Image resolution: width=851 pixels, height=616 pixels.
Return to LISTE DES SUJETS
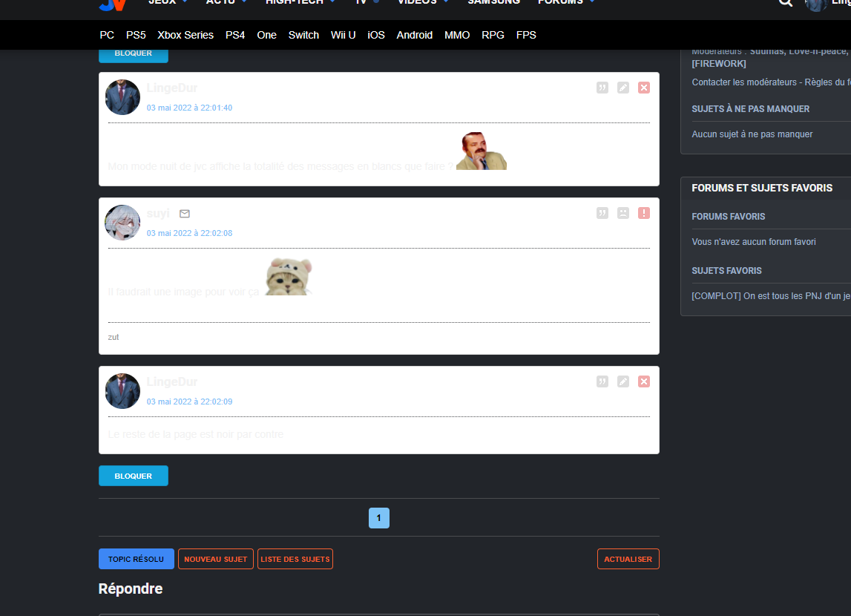[295, 559]
